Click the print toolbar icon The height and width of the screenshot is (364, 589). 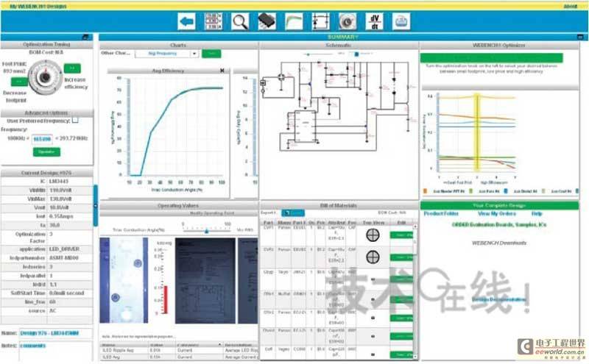[x=401, y=21]
